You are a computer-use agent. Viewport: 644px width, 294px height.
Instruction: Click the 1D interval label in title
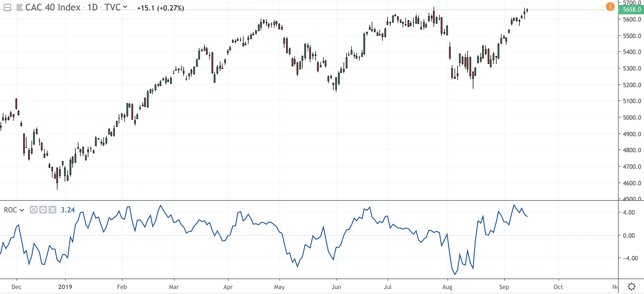(x=93, y=7)
